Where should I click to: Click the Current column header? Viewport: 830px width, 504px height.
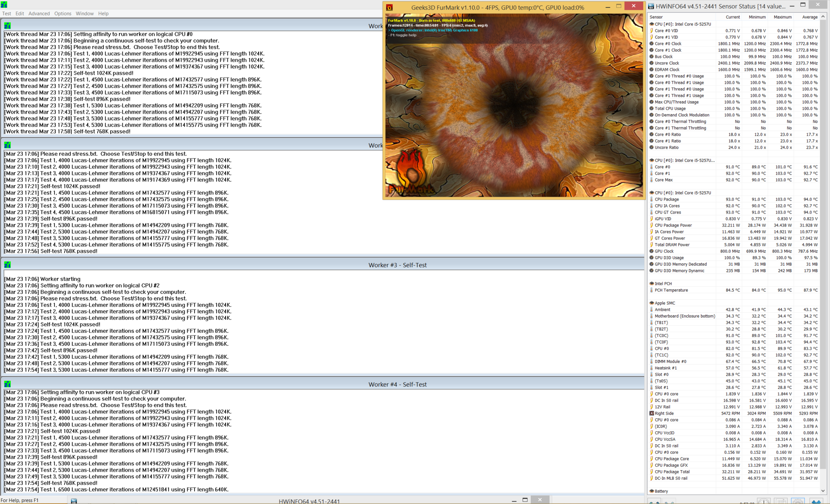729,17
